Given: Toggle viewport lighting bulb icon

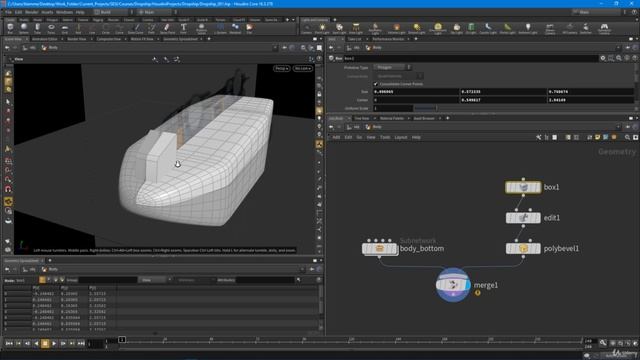Looking at the screenshot, I should [319, 118].
